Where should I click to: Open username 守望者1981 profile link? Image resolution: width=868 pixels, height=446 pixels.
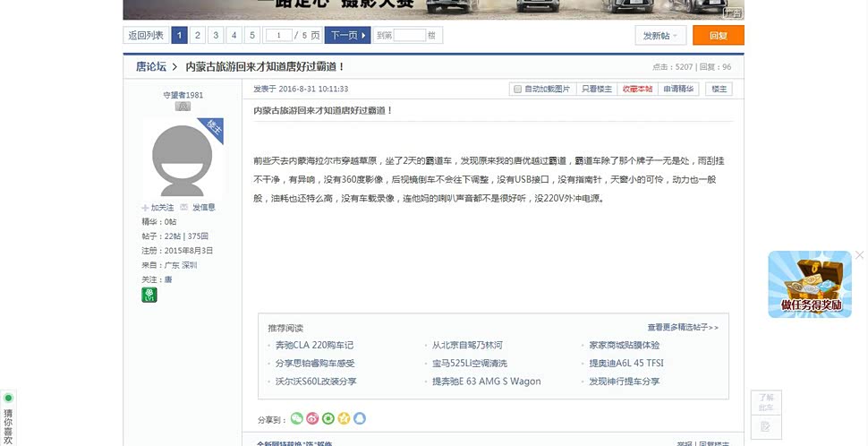pos(183,95)
